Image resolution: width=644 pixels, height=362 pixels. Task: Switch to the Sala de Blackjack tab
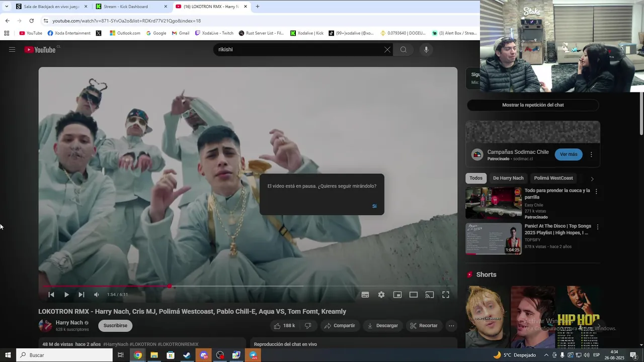tap(51, 7)
